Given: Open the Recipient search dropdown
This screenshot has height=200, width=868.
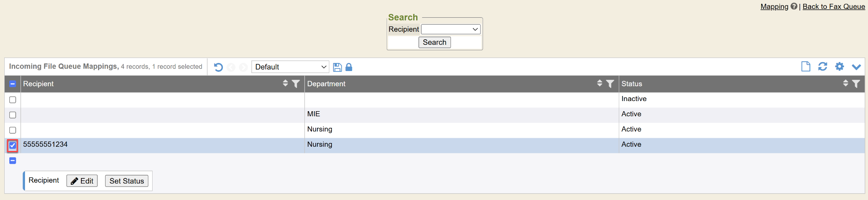Looking at the screenshot, I should pyautogui.click(x=451, y=29).
